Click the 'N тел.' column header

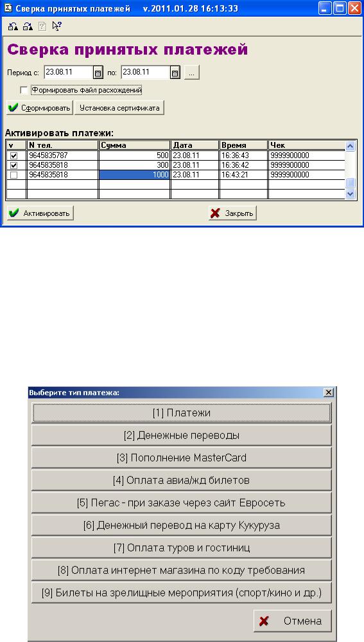coord(62,145)
